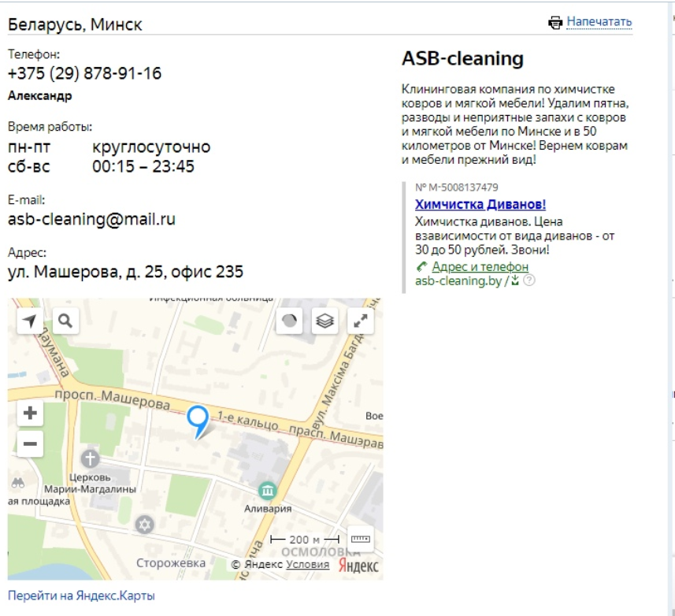Click the просп. Машерова street label on map
The width and height of the screenshot is (675, 616).
(x=113, y=398)
